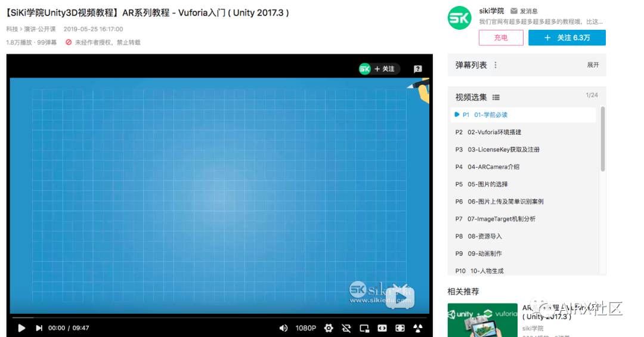The image size is (644, 337).
Task: Click the 未经作者授权，禁止转载 notice
Action: coord(103,42)
